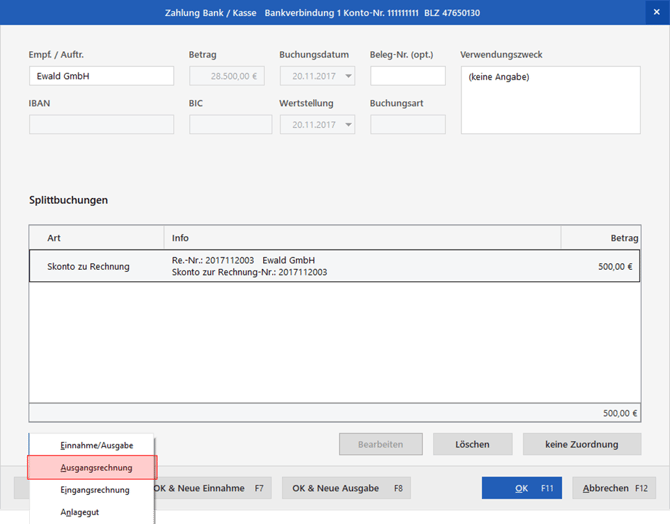Screen dimensions: 670x524
Task: Close the Zahlung Bank / Kasse dialog
Action: tap(655, 12)
